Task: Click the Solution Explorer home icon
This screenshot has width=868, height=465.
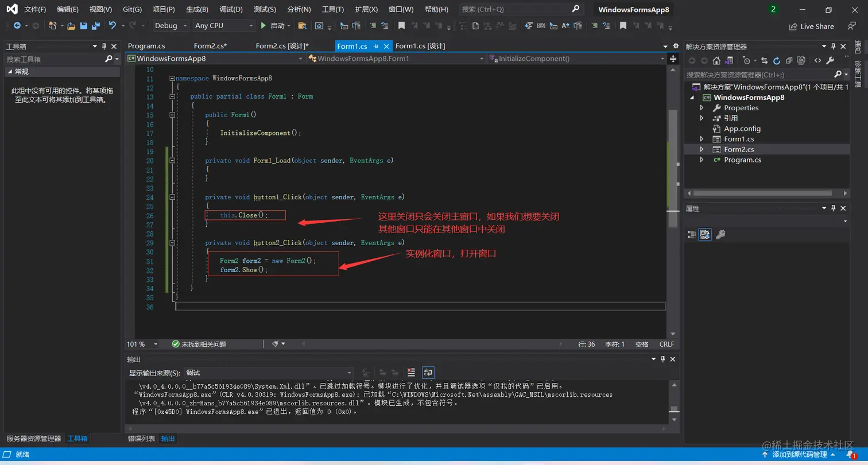Action: 716,60
